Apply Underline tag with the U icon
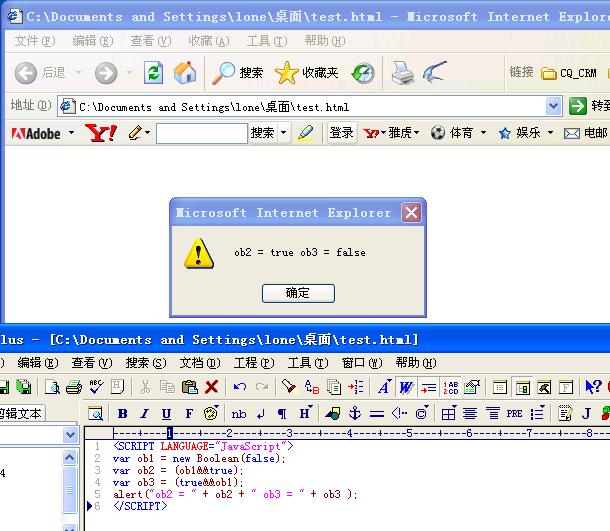The width and height of the screenshot is (610, 531). tap(166, 414)
